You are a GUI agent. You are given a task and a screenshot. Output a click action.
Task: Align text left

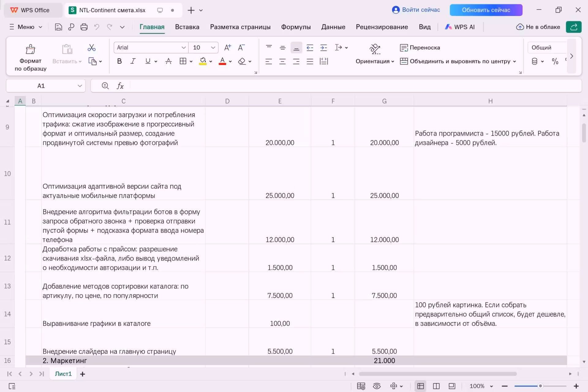269,61
